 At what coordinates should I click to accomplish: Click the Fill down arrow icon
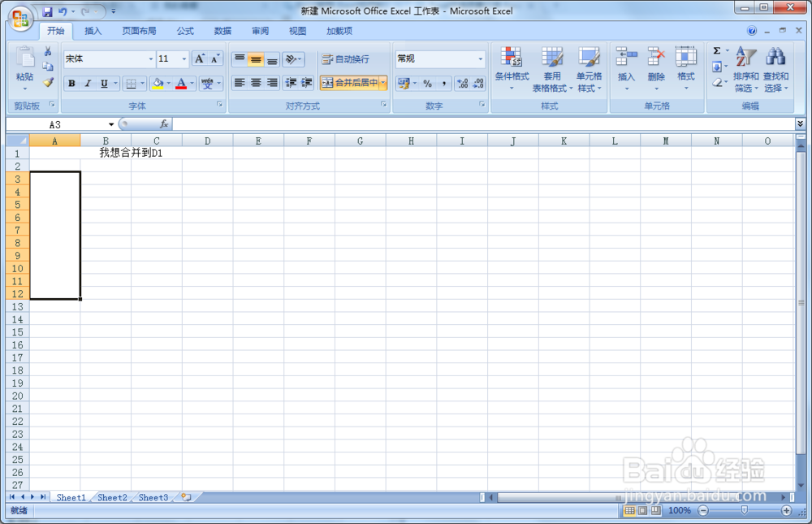click(717, 67)
